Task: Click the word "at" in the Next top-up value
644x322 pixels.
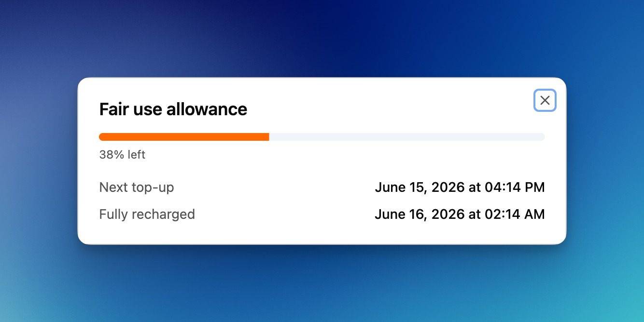Action: (475, 188)
